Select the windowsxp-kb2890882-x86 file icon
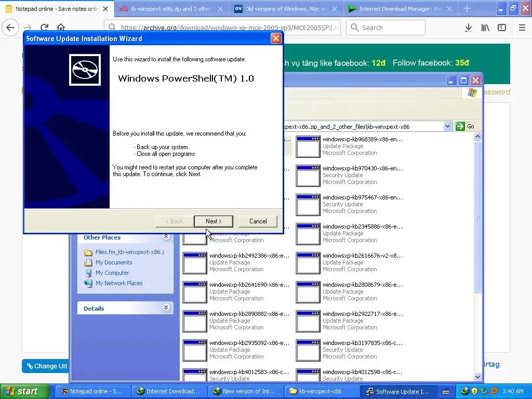Screen dimensions: 532x399 [x=194, y=321]
